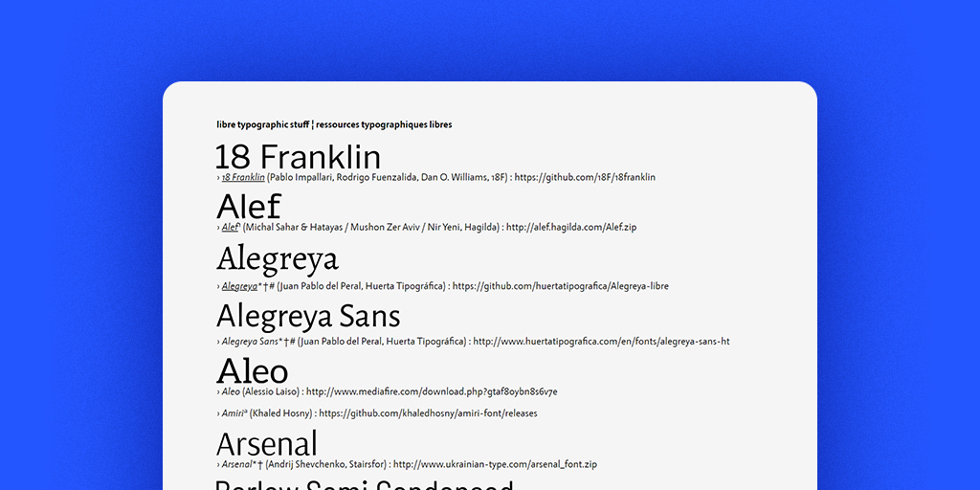Open the khaledhosny/amiri-font releases URL
Viewport: 980px width, 490px height.
click(x=428, y=413)
